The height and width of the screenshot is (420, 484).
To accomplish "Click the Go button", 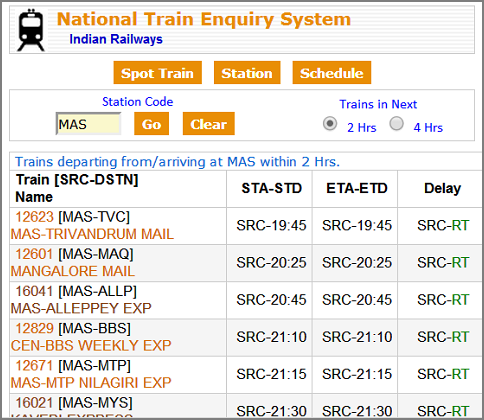I will (x=151, y=124).
